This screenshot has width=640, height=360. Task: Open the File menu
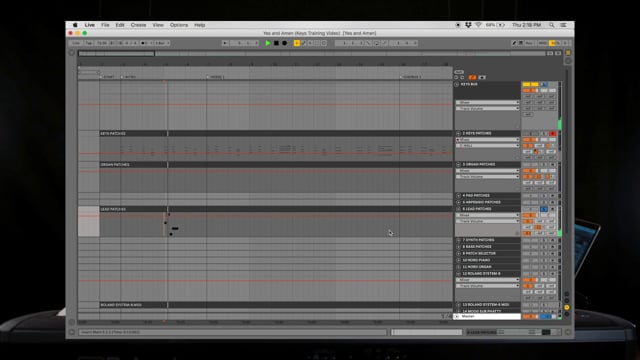click(x=105, y=25)
